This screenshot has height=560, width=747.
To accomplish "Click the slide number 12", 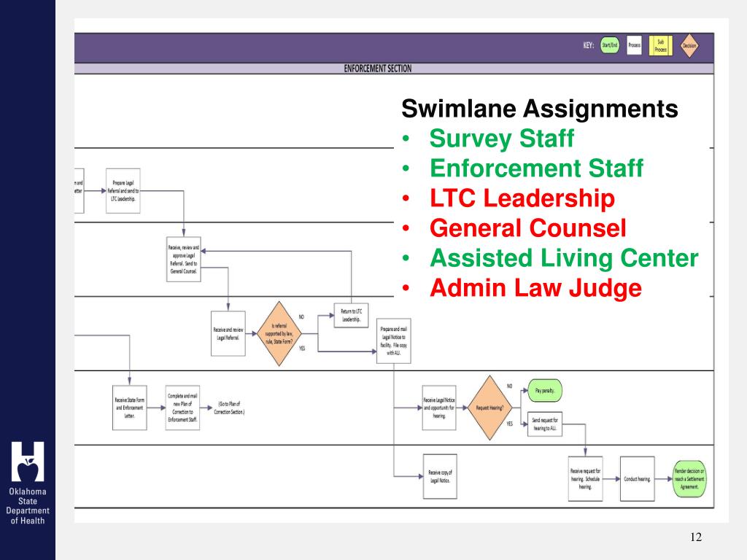I will tap(696, 537).
